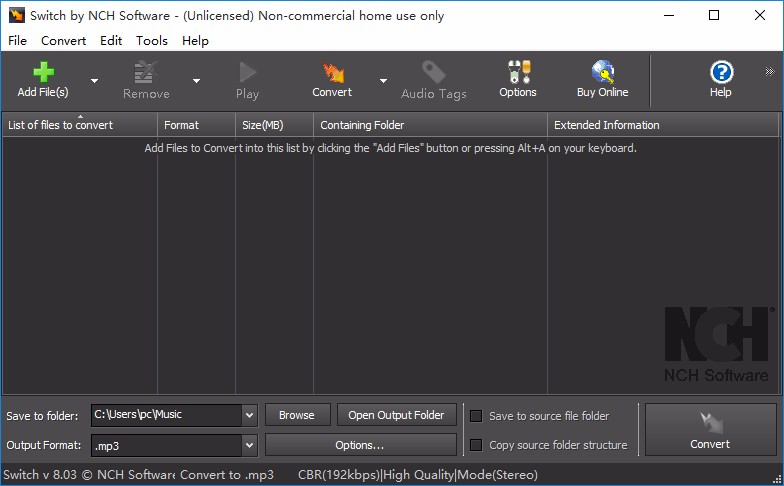The width and height of the screenshot is (784, 486).
Task: Click the Size(MB) column header
Action: 274,125
